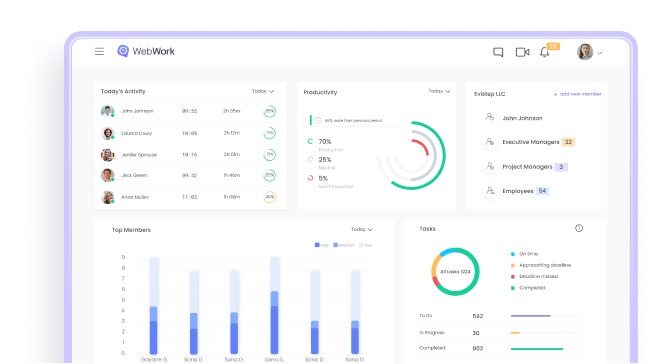Click the Completed tasks progress bar

[x=545, y=349]
